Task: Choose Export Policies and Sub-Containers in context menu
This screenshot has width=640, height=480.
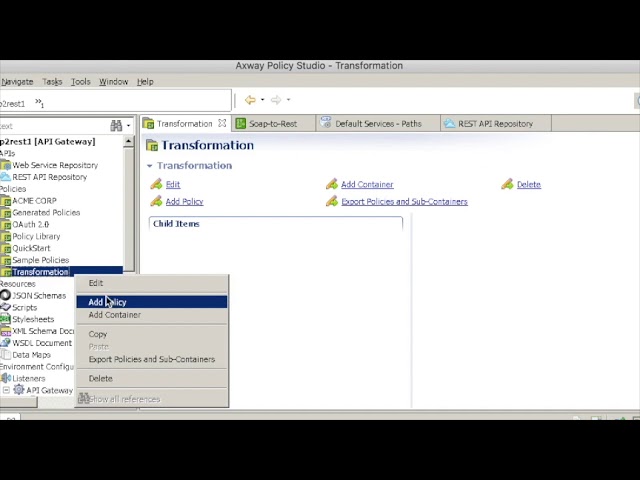Action: 152,360
